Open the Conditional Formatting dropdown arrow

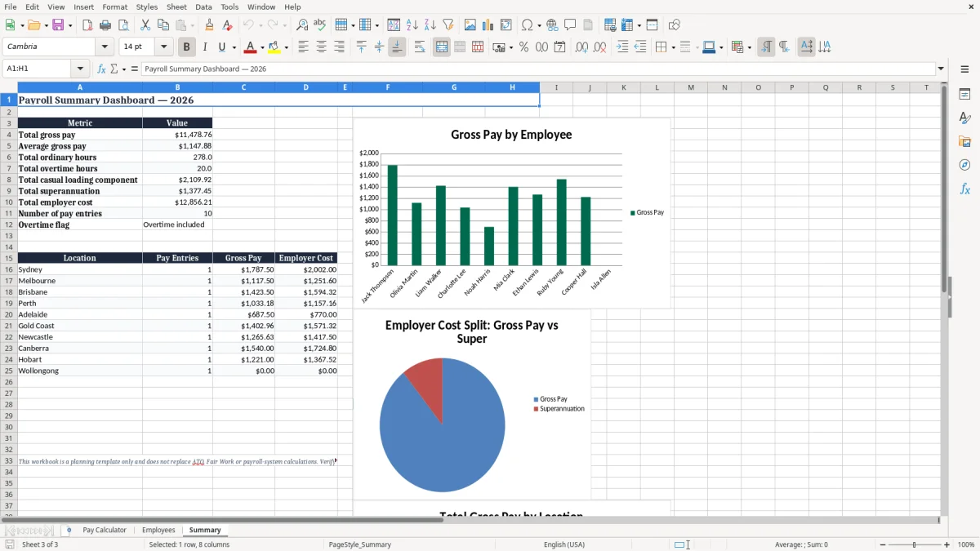(x=750, y=47)
